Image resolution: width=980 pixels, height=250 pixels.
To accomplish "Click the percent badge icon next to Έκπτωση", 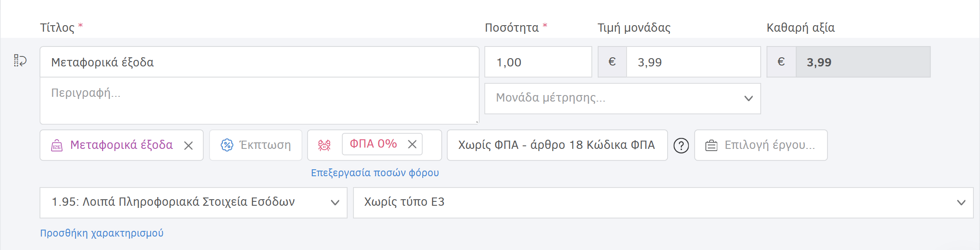I will pos(226,145).
